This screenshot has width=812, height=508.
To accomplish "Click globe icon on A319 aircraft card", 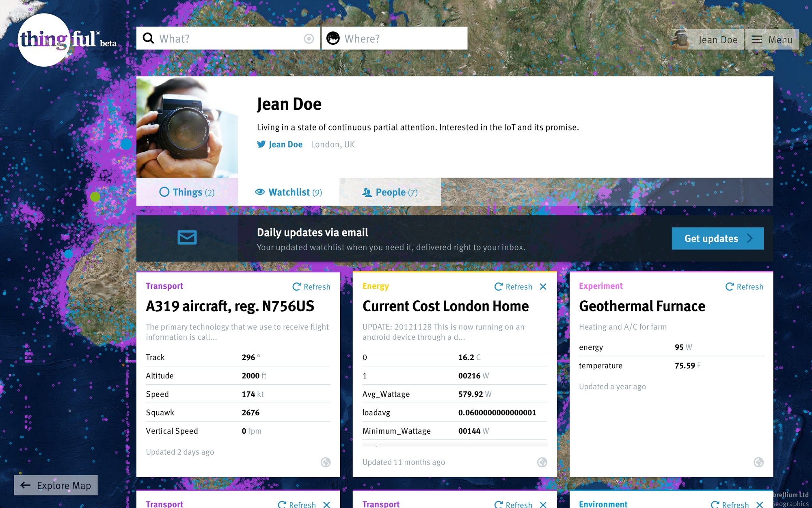I will (x=326, y=462).
